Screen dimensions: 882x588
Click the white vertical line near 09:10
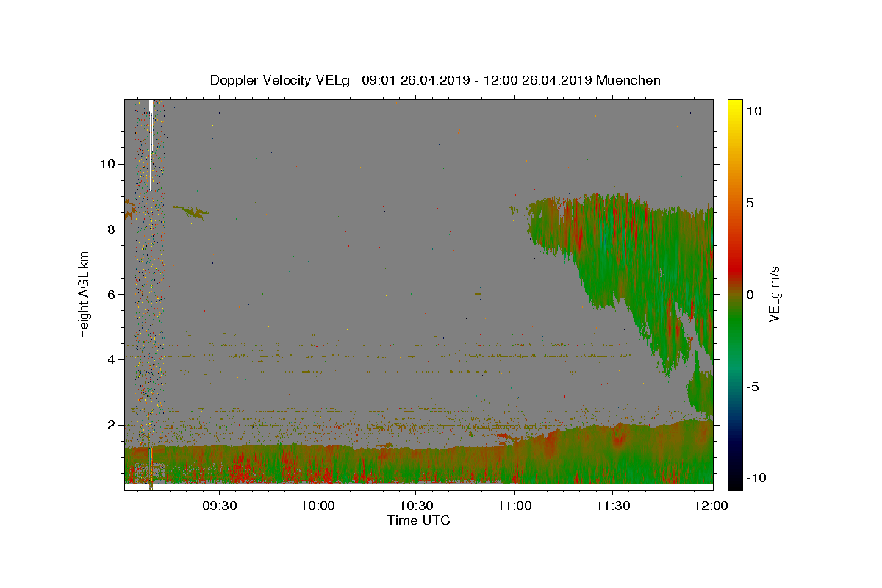click(x=150, y=146)
